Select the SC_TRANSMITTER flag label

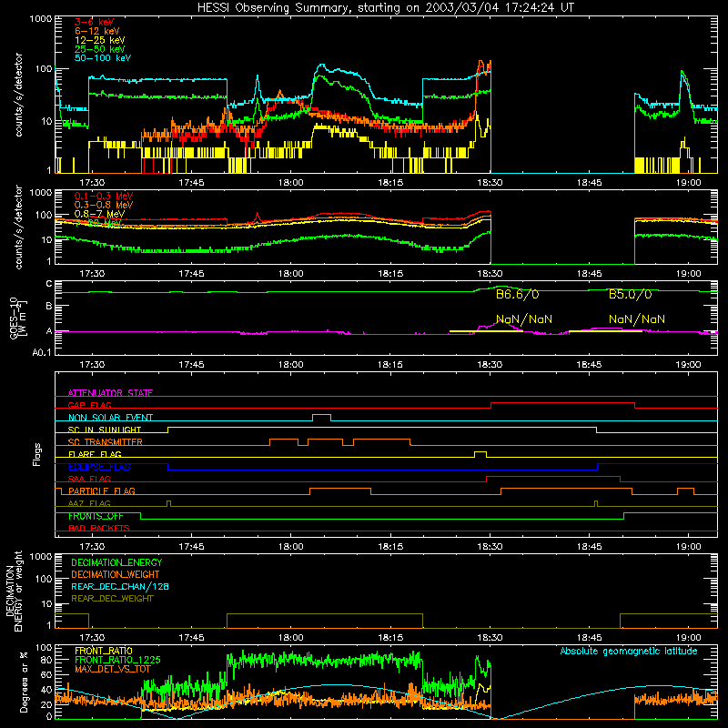point(106,442)
